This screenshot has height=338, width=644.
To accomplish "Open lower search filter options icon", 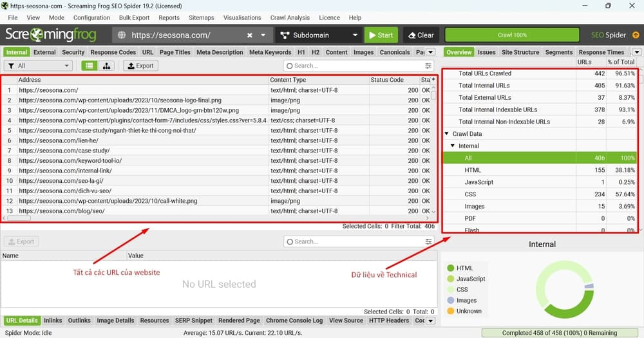I will click(428, 241).
